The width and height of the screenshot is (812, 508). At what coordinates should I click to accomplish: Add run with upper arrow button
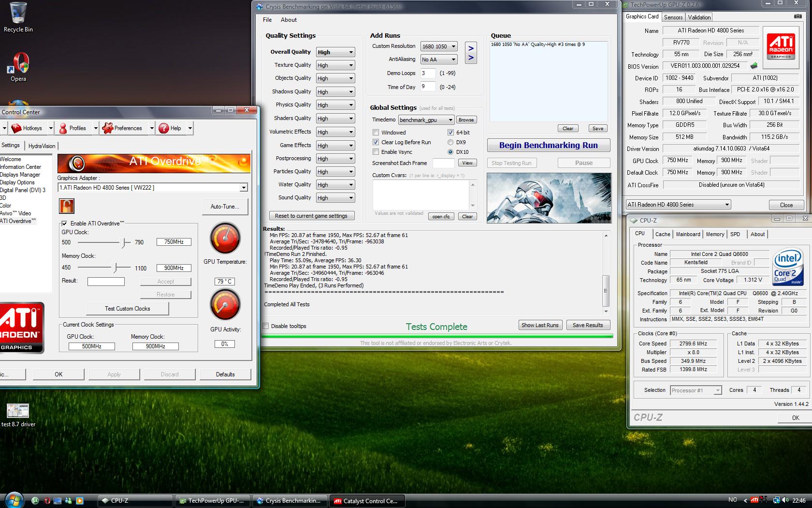pyautogui.click(x=471, y=48)
